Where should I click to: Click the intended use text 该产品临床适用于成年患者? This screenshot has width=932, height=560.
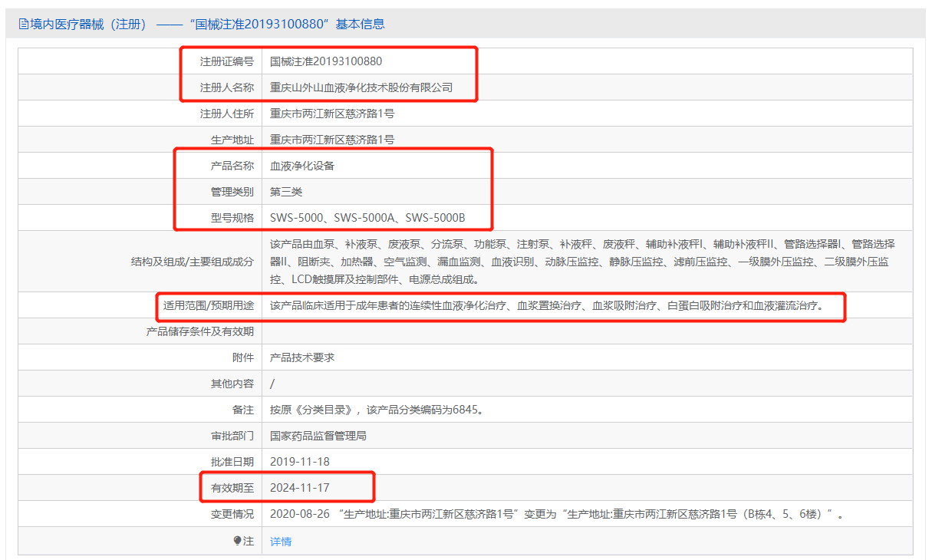point(547,305)
